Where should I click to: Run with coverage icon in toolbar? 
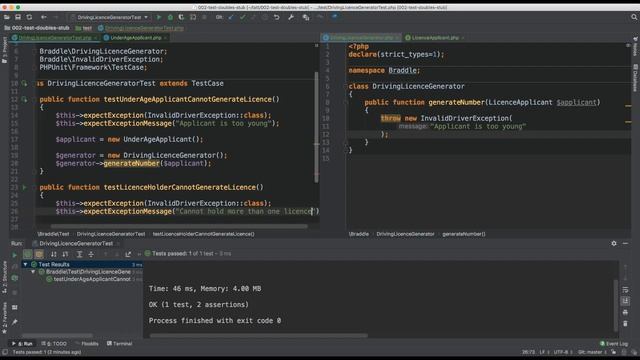(x=181, y=17)
